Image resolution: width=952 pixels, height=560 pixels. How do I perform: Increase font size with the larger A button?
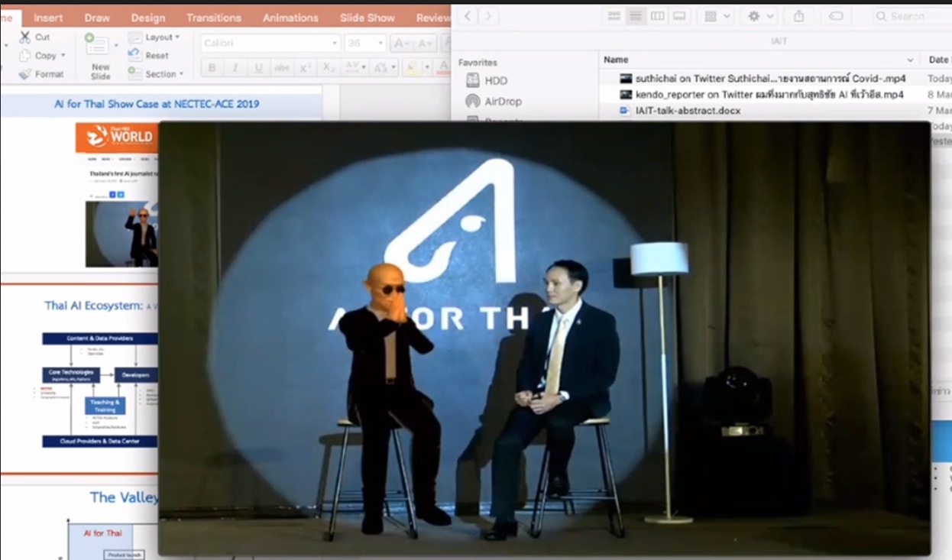click(401, 44)
